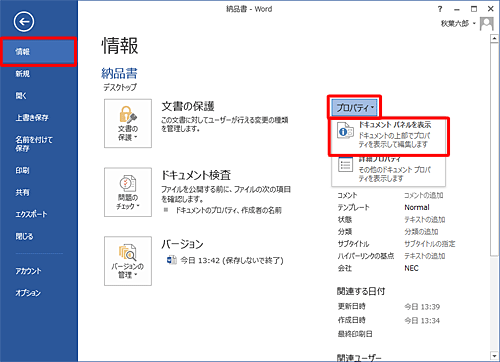Click the 作成日時 value 今日 13:34
Image resolution: width=500 pixels, height=362 pixels.
click(422, 321)
